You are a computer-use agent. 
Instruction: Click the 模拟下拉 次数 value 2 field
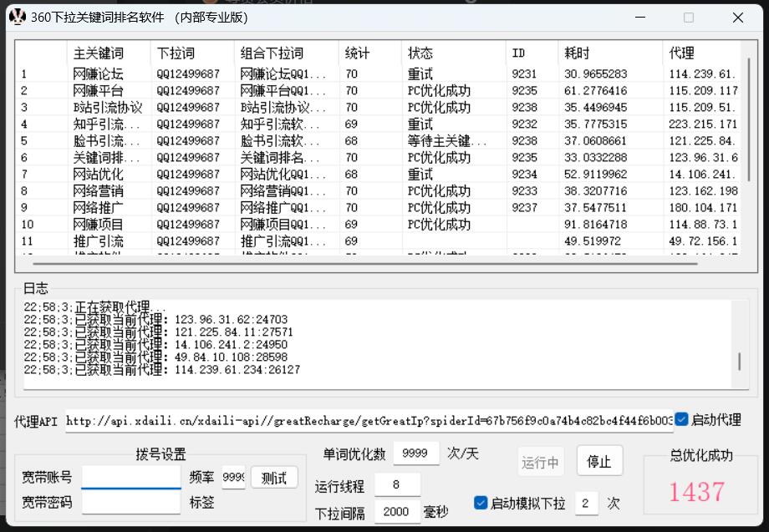pyautogui.click(x=586, y=503)
